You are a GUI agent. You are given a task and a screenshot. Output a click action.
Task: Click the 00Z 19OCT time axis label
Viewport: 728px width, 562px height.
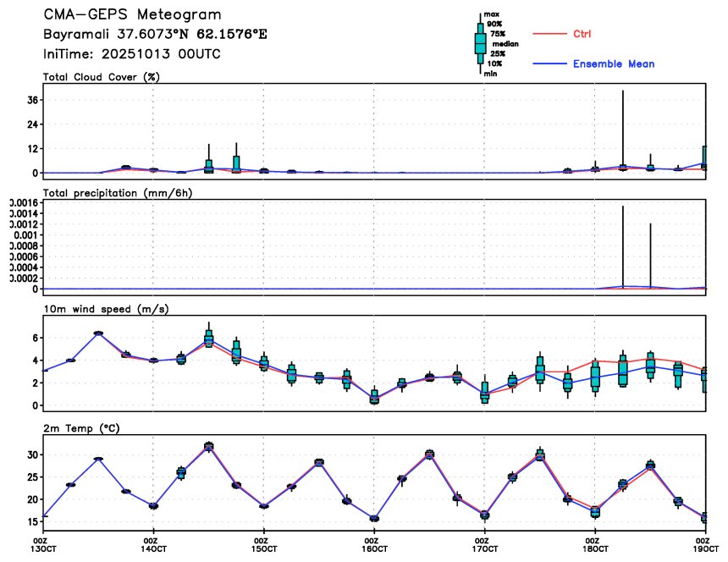(x=706, y=545)
